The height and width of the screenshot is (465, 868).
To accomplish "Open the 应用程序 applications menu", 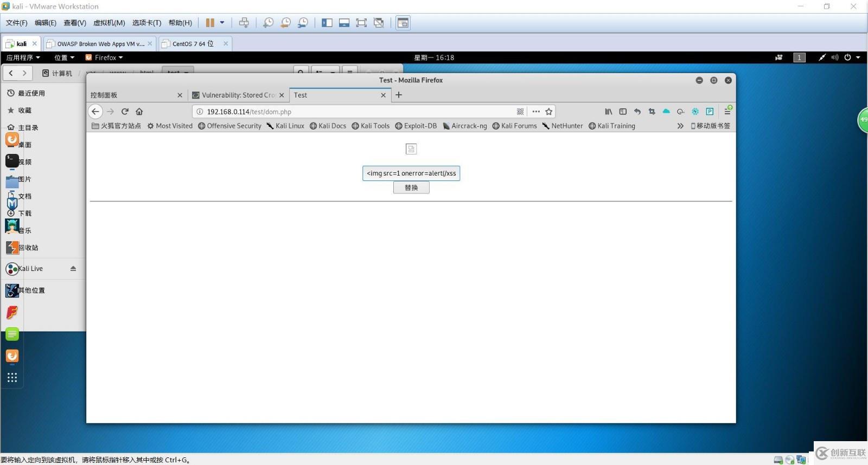I will (x=23, y=57).
